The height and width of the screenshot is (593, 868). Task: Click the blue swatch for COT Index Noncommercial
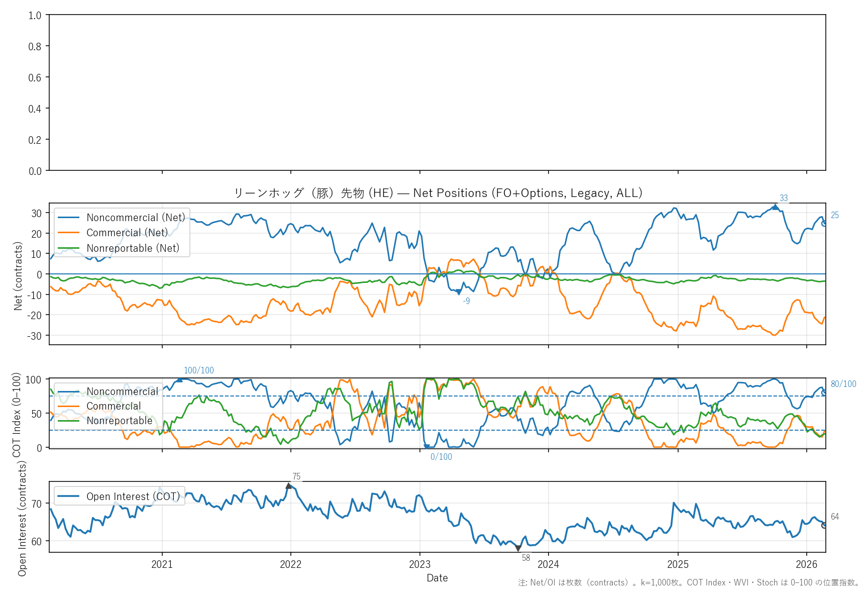(69, 391)
